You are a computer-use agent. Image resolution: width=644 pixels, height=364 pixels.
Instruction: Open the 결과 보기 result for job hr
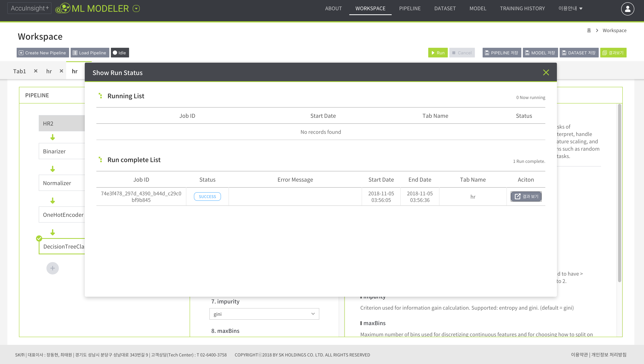point(526,197)
